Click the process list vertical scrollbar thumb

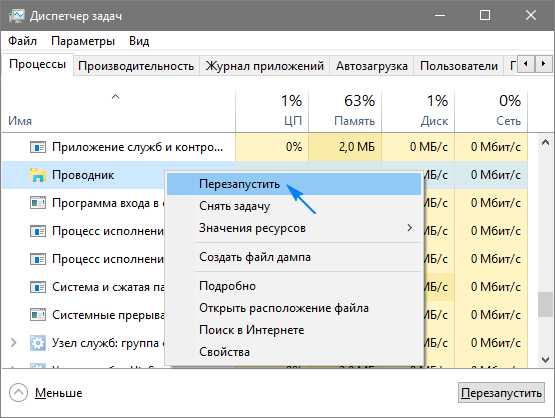point(545,304)
